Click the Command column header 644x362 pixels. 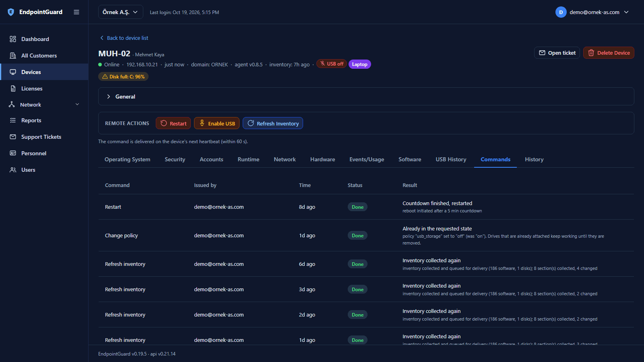pyautogui.click(x=117, y=185)
